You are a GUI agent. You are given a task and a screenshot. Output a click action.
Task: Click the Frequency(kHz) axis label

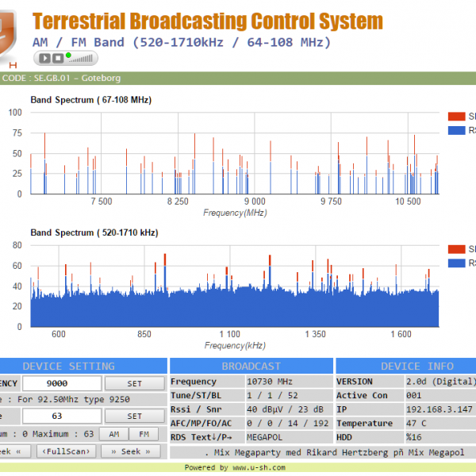click(235, 345)
